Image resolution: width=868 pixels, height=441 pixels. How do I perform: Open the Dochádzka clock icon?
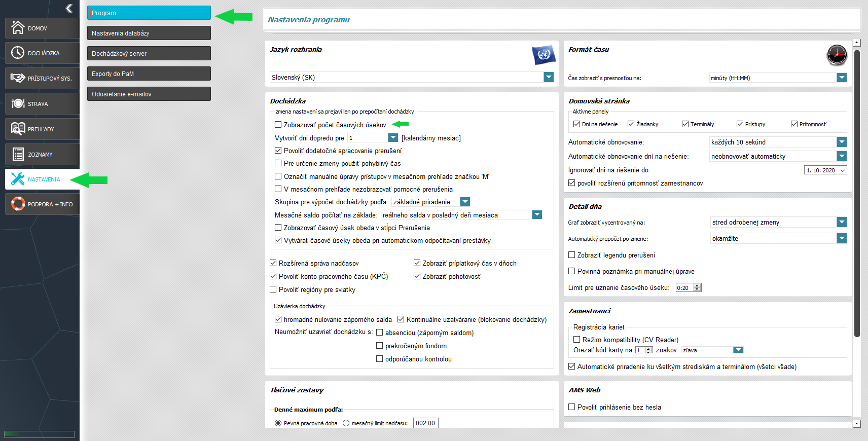pyautogui.click(x=18, y=53)
